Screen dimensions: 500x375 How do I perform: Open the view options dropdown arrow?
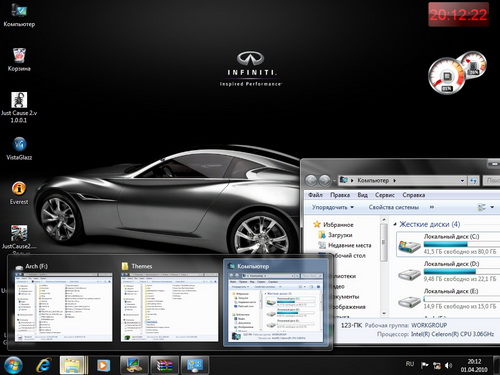(x=492, y=207)
